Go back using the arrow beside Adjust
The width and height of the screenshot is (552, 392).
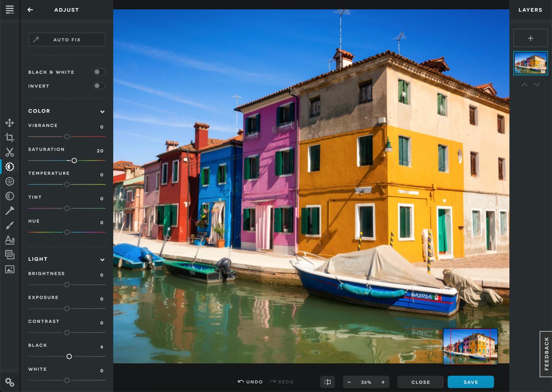pyautogui.click(x=30, y=10)
